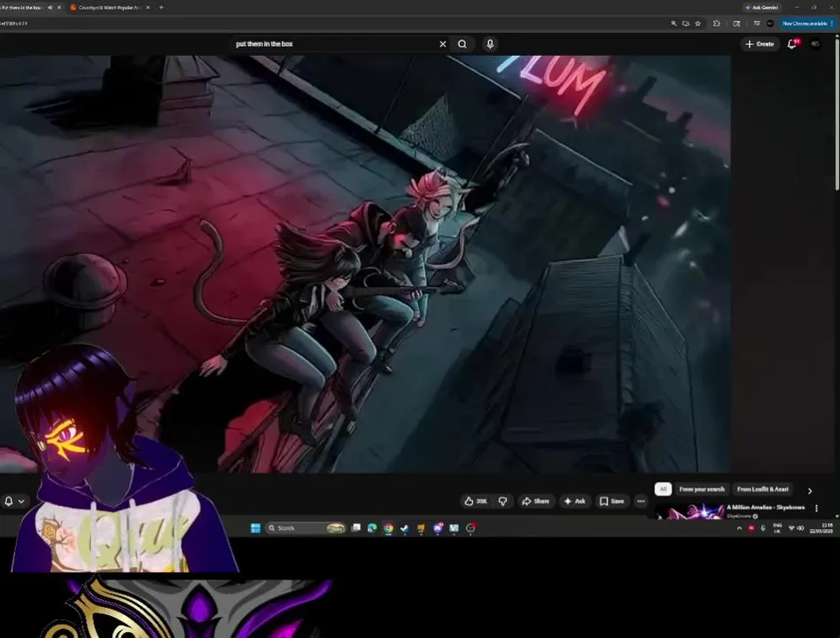Open Chrome extensions puzzle icon
Viewport: 840px width, 638px height.
716,24
